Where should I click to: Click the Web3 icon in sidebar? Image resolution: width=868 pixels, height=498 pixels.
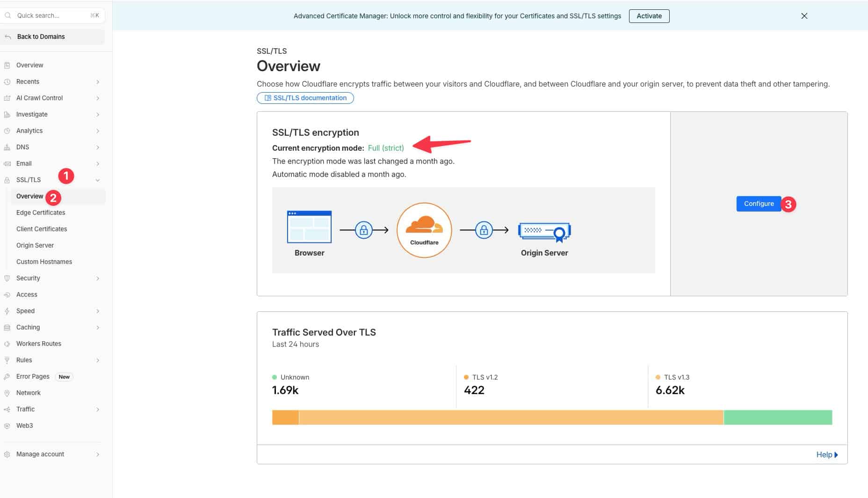[x=7, y=425]
